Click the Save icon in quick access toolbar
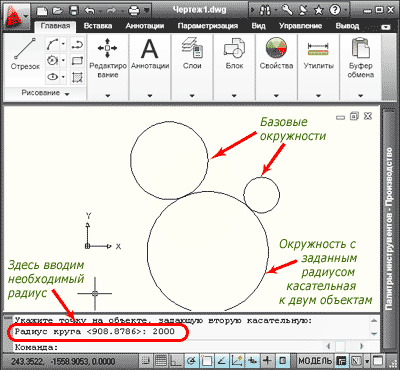This screenshot has width=400, height=370. [75, 11]
